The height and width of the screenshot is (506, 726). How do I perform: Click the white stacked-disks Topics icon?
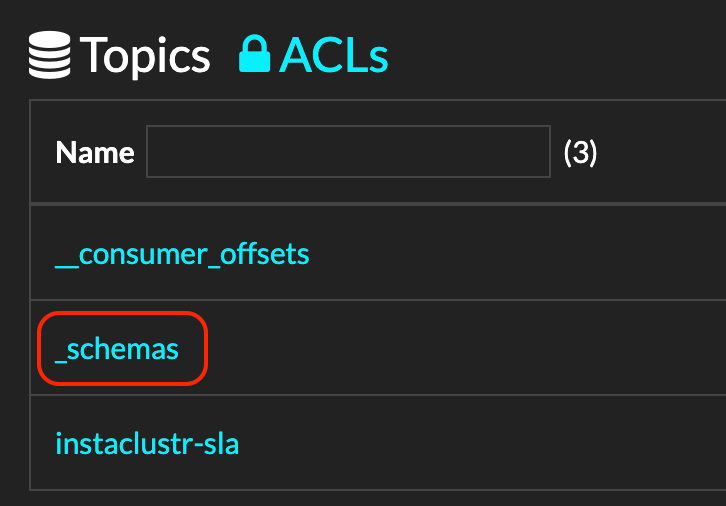[50, 55]
